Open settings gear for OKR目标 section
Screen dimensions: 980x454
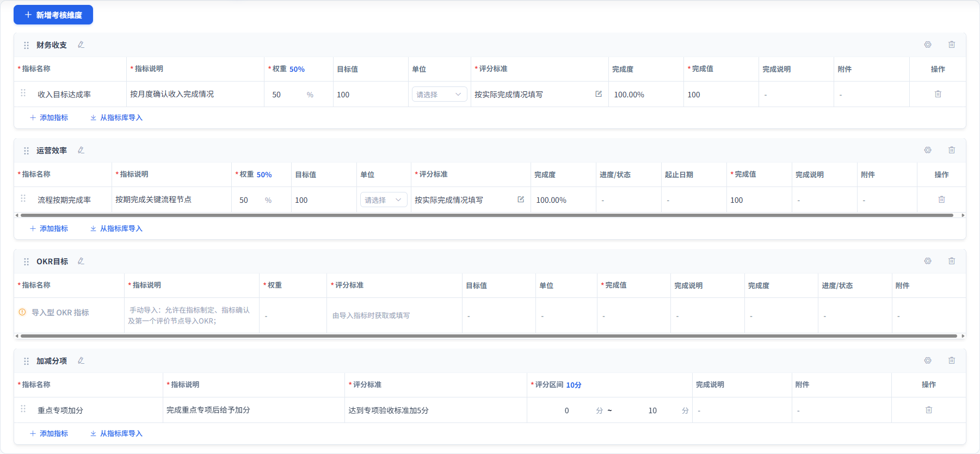coord(928,261)
